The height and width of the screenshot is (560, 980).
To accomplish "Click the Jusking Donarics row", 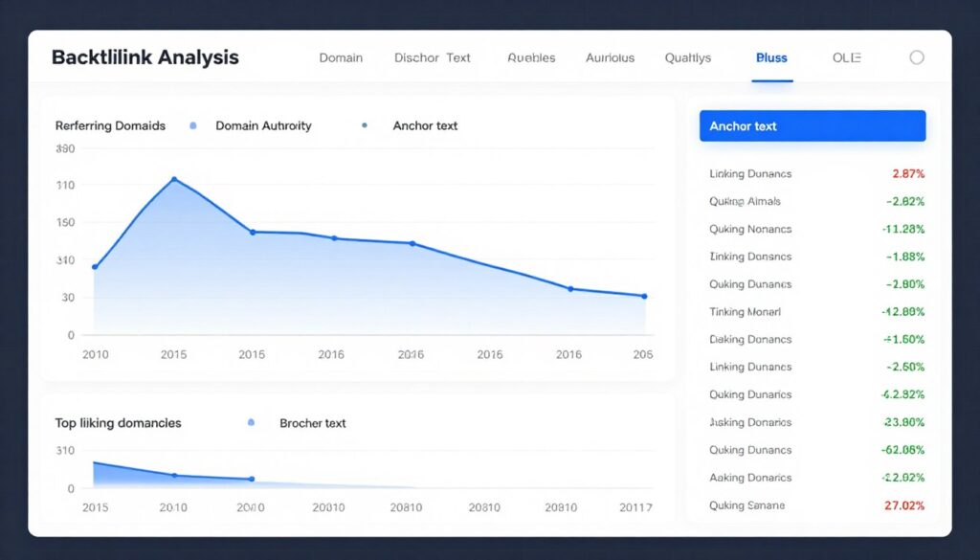I will (816, 422).
